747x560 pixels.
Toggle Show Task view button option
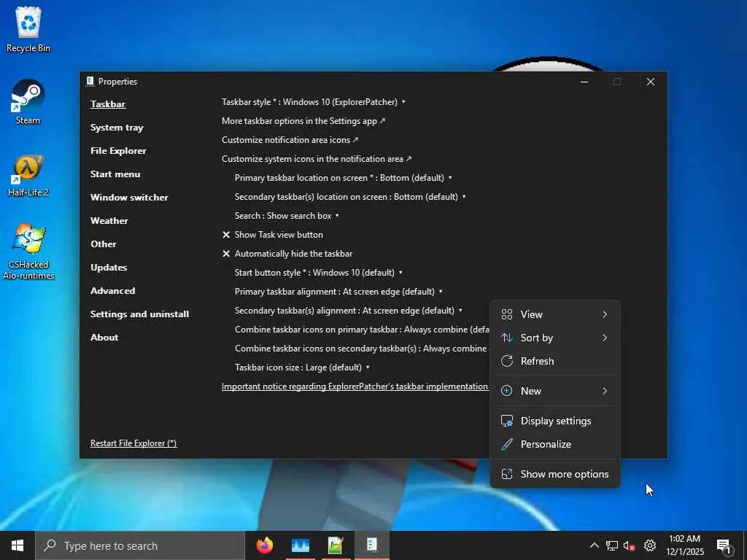tap(273, 235)
